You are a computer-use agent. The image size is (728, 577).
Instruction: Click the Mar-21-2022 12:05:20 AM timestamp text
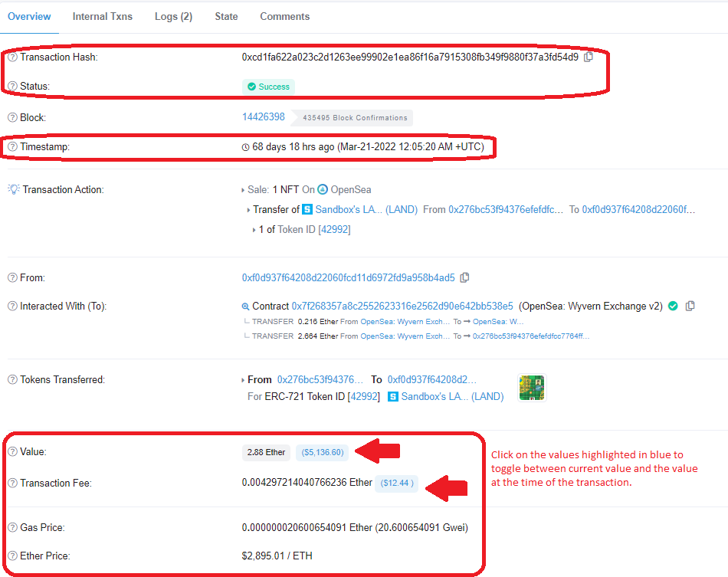411,146
